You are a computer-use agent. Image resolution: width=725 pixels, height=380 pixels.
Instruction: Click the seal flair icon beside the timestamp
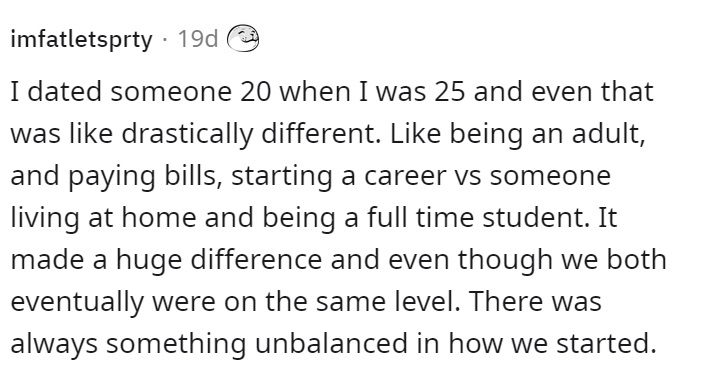point(243,38)
